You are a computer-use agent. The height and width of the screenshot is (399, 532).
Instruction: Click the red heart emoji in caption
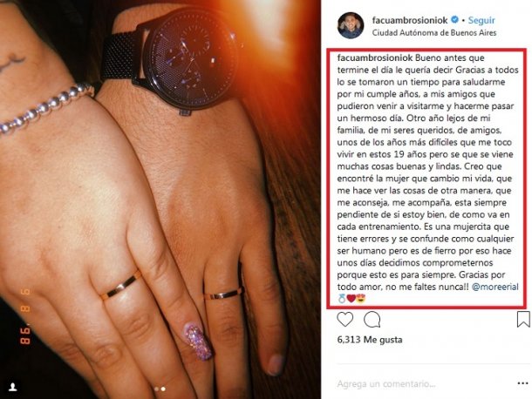pos(351,299)
